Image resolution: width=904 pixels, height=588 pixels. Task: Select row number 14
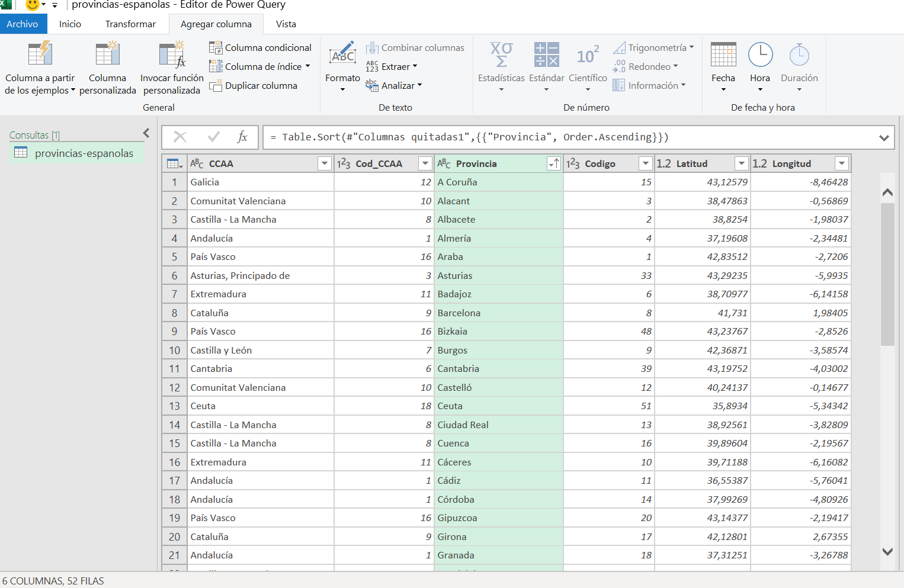(x=174, y=425)
